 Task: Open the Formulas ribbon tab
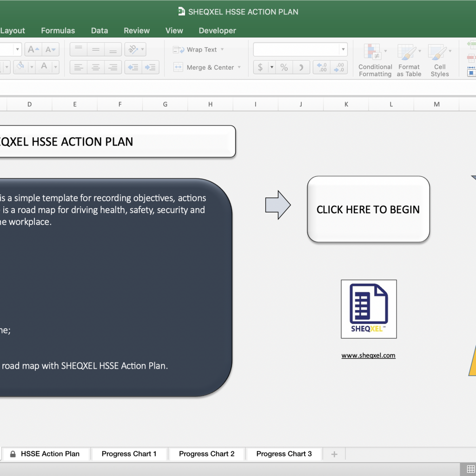[58, 31]
